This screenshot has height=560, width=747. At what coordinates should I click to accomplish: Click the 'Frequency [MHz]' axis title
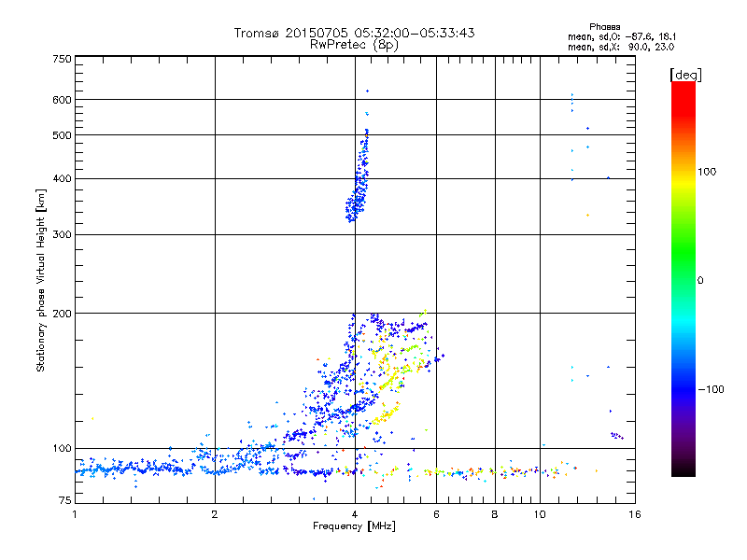click(x=354, y=526)
